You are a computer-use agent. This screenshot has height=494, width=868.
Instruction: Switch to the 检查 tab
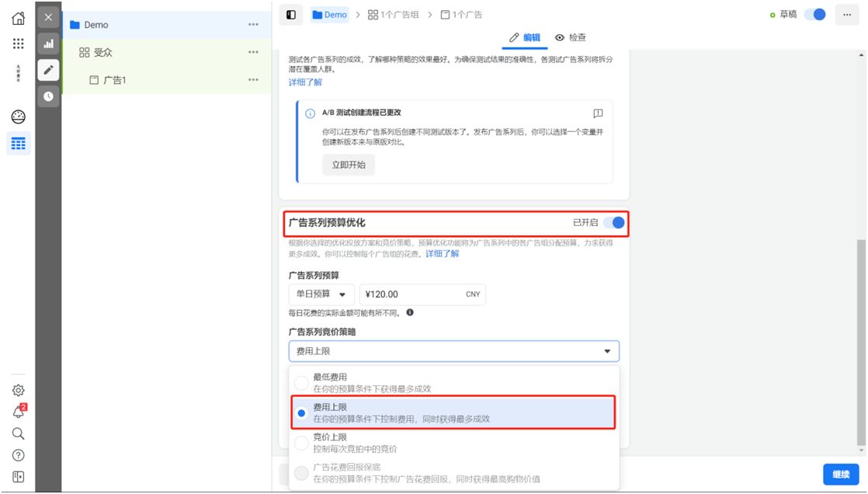[574, 37]
